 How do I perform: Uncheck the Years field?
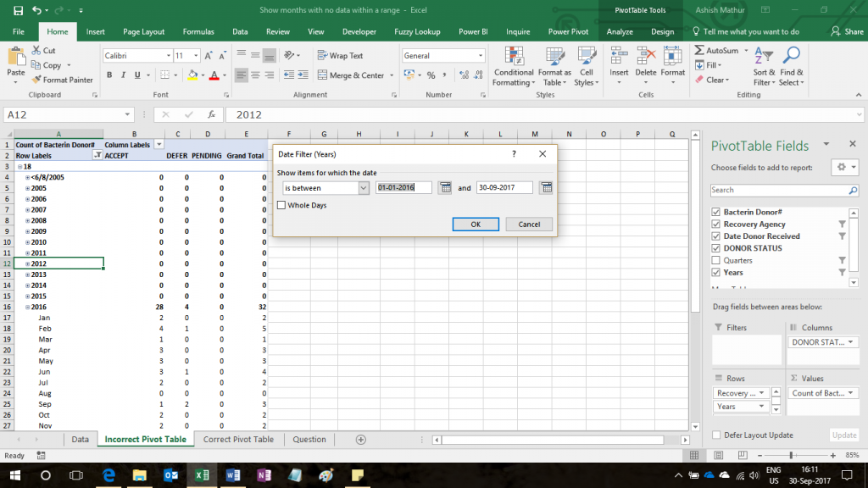click(715, 272)
